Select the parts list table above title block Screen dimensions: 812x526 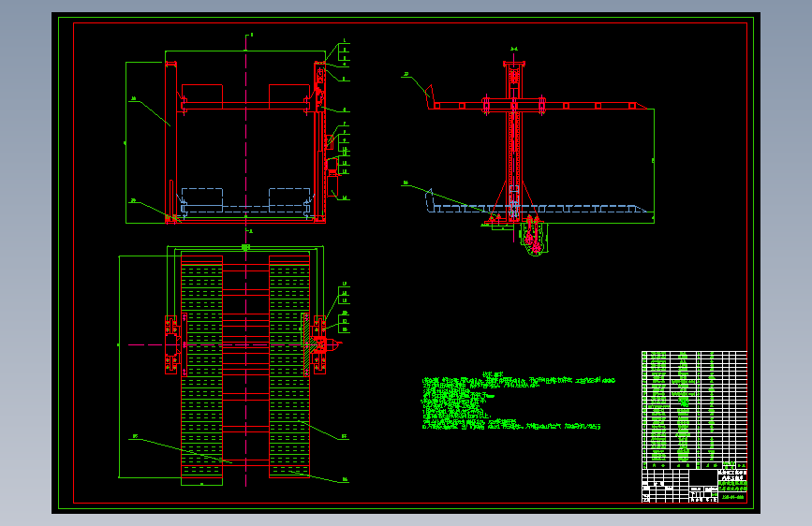tap(694, 410)
